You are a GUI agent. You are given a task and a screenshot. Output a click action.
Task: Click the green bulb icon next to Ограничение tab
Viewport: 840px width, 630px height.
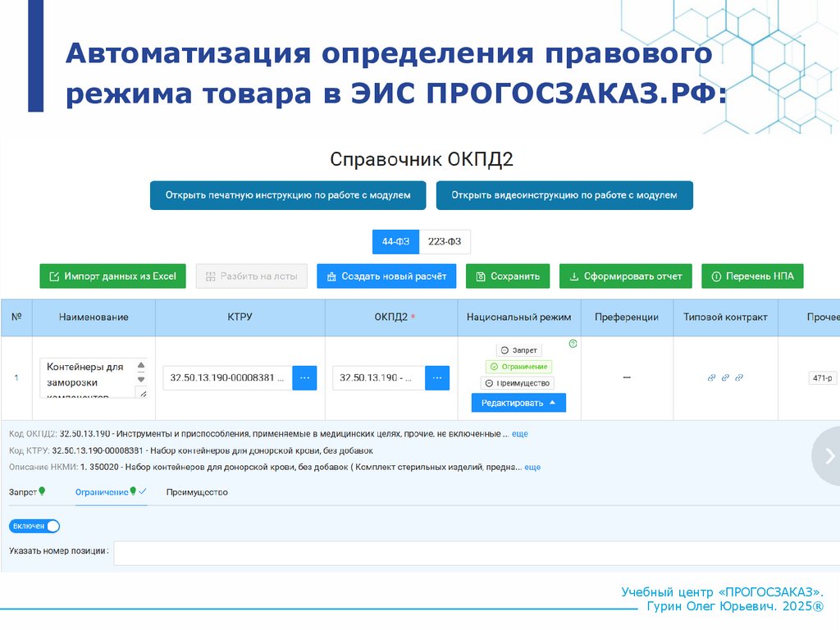133,491
